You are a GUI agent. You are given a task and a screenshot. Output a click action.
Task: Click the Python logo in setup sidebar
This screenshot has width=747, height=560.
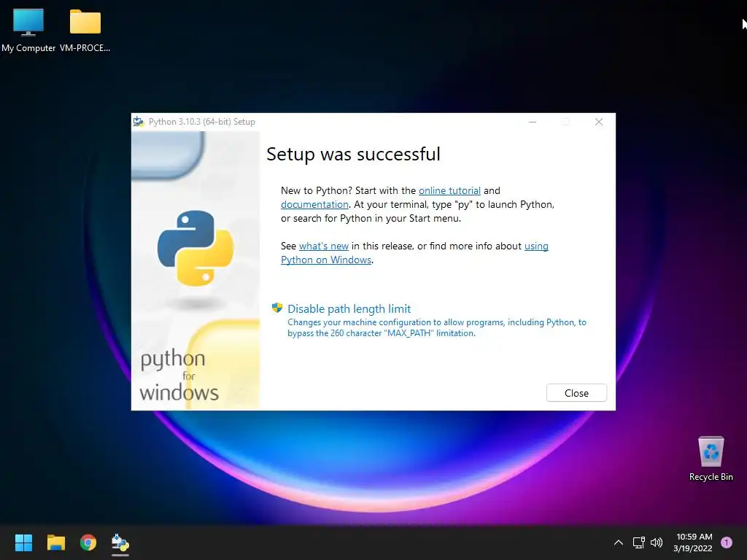[x=196, y=248]
